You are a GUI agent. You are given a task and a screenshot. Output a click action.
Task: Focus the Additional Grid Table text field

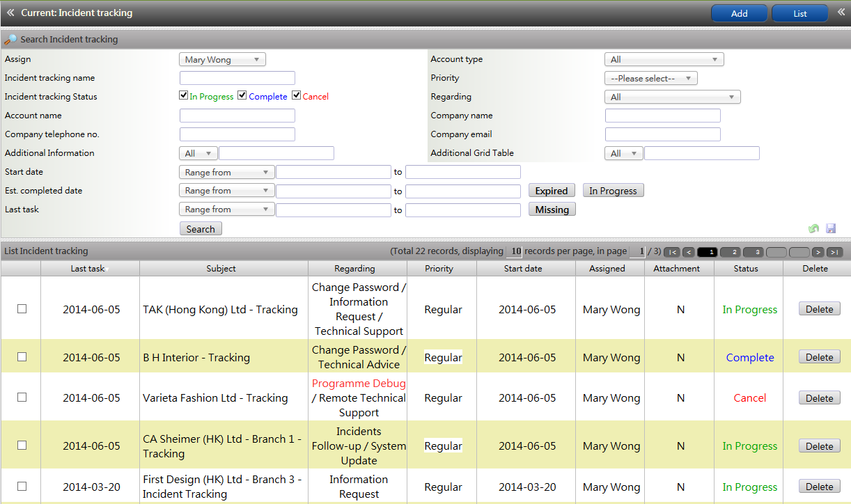click(x=702, y=153)
